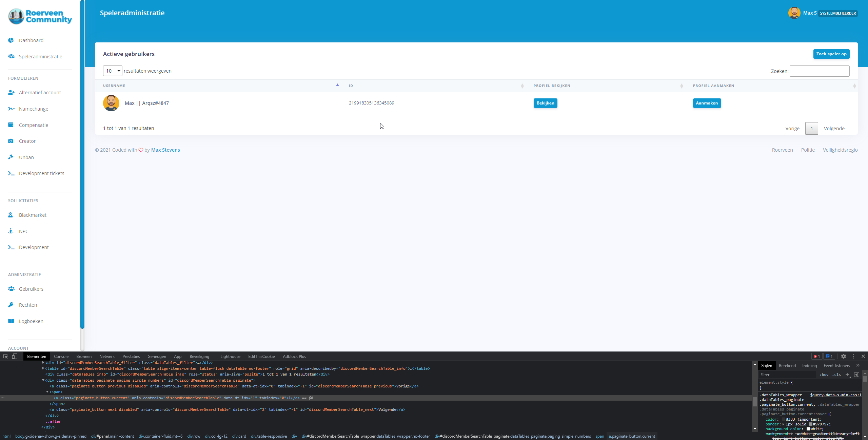The width and height of the screenshot is (868, 440).
Task: Toggle the computed styles sidebar pane
Action: click(856, 375)
